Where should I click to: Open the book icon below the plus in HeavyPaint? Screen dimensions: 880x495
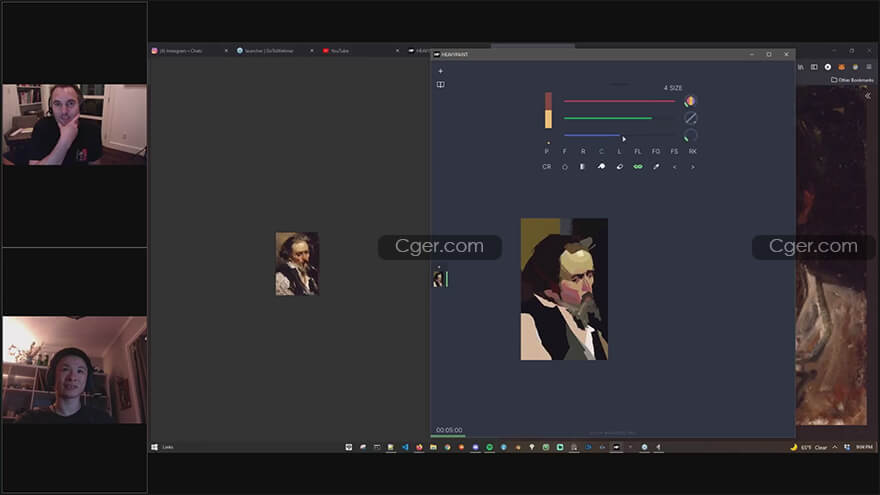coord(441,85)
